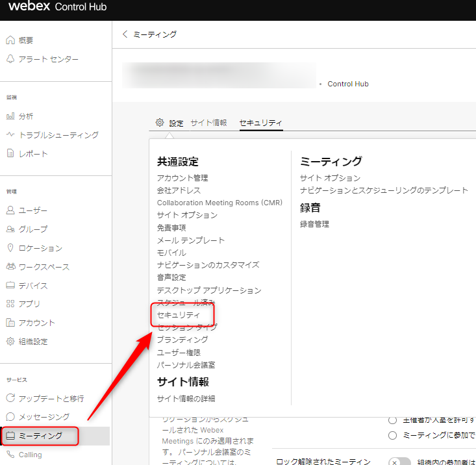Click the ミーティング calendar icon
The image size is (476, 465).
tap(10, 436)
